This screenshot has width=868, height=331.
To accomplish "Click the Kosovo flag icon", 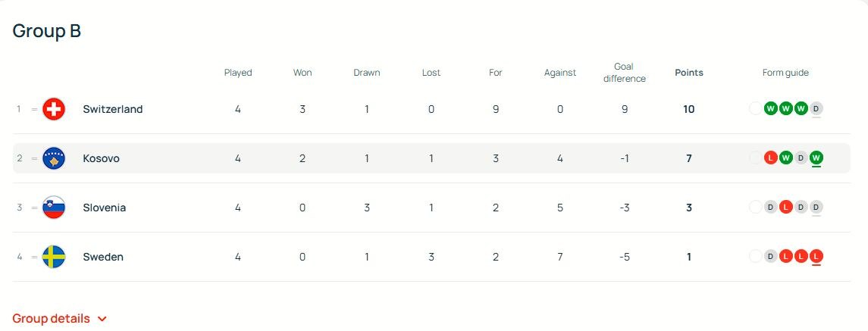I will tap(54, 158).
